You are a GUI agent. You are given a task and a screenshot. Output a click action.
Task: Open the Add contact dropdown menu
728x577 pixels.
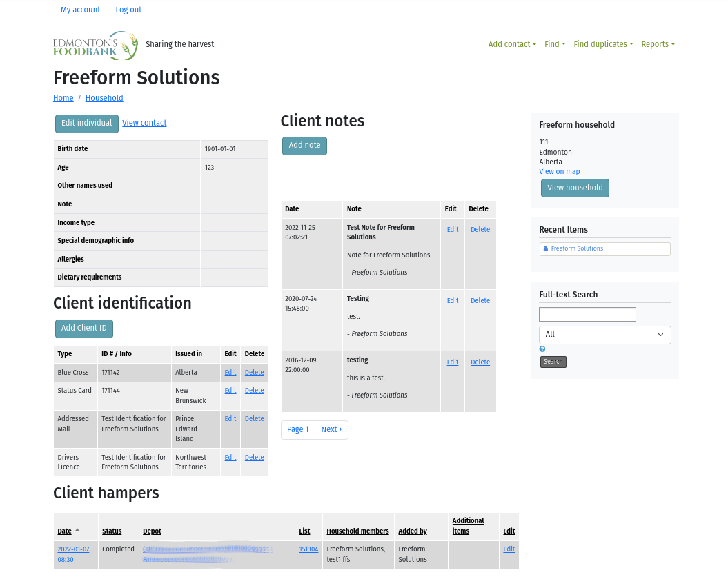coord(512,44)
